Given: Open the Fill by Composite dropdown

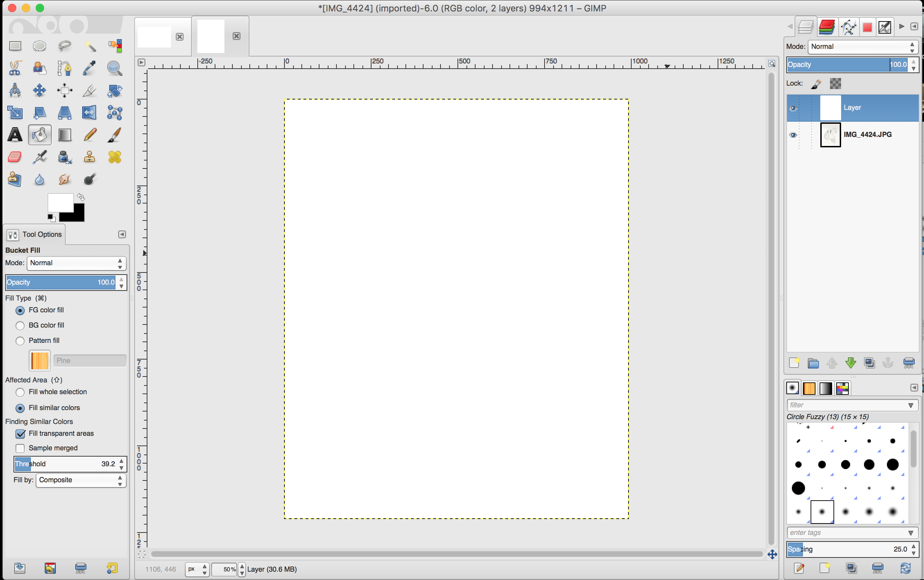Looking at the screenshot, I should [x=80, y=480].
